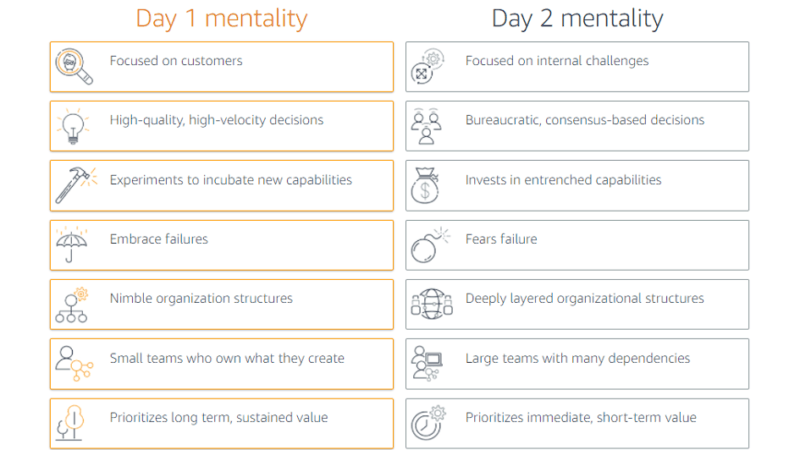Select the Day 2 mentality heading

(x=577, y=19)
